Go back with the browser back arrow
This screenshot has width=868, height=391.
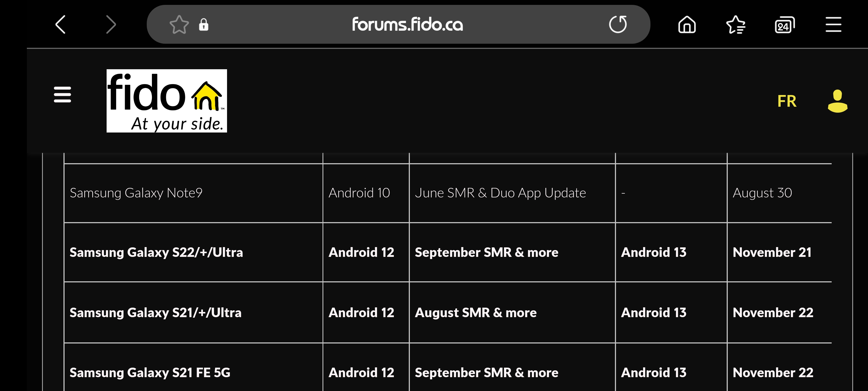point(60,24)
